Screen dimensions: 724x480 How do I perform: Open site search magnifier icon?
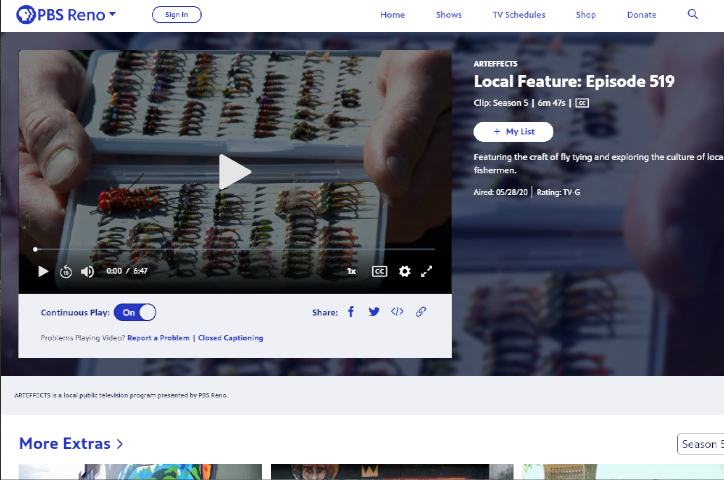[693, 14]
